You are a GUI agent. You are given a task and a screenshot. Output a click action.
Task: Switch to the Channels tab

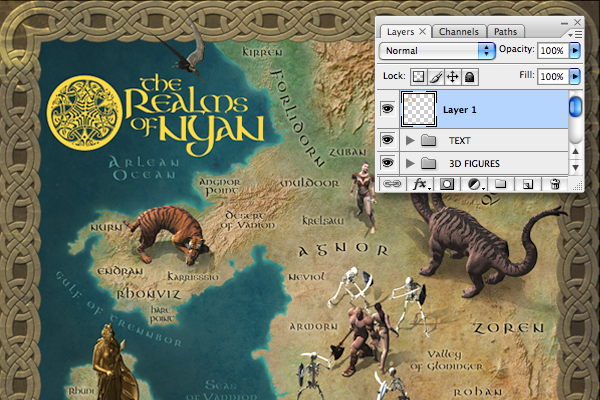coord(459,32)
